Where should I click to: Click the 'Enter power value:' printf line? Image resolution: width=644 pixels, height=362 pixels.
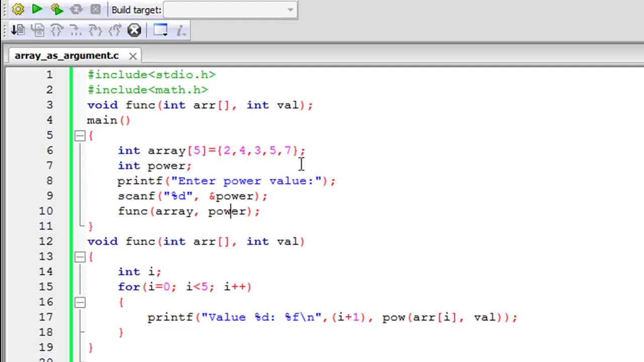coord(226,180)
